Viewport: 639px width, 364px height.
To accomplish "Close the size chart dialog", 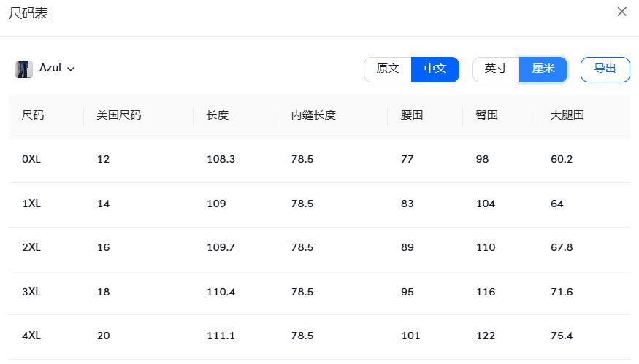I will click(x=622, y=12).
